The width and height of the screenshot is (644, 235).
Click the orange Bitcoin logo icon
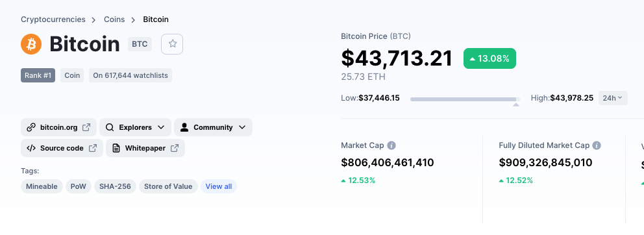[31, 44]
